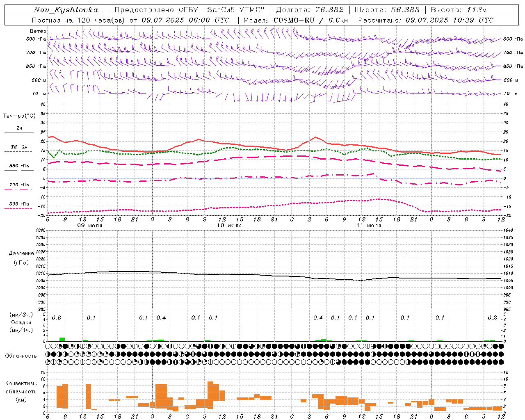
Task: Click the (гПа) unit label under Давление
Action: pyautogui.click(x=21, y=263)
